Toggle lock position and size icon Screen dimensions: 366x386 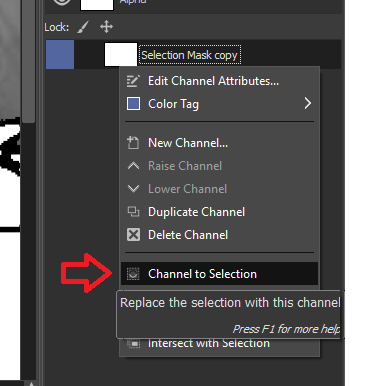(x=106, y=27)
